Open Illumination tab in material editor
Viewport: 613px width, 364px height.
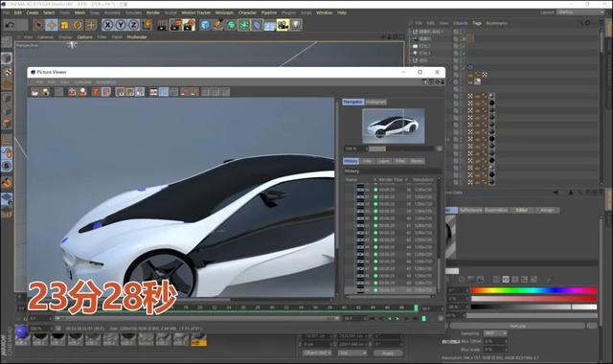pos(496,211)
